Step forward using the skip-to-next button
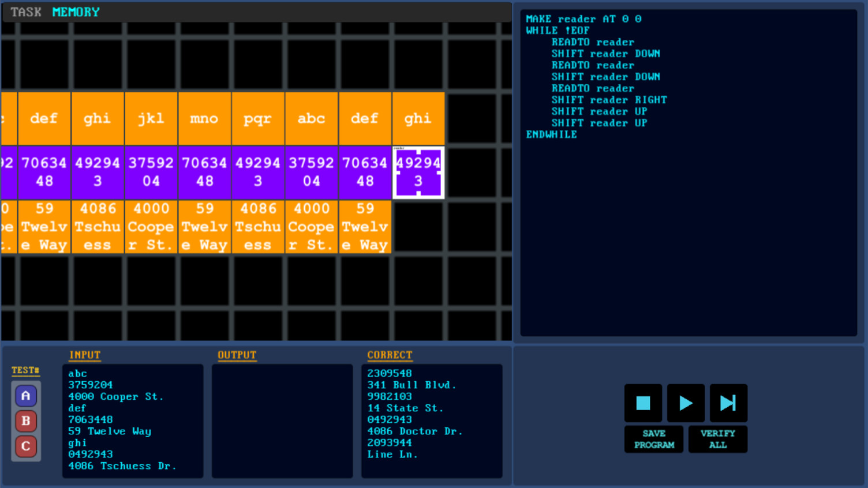868x488 pixels. pyautogui.click(x=728, y=403)
